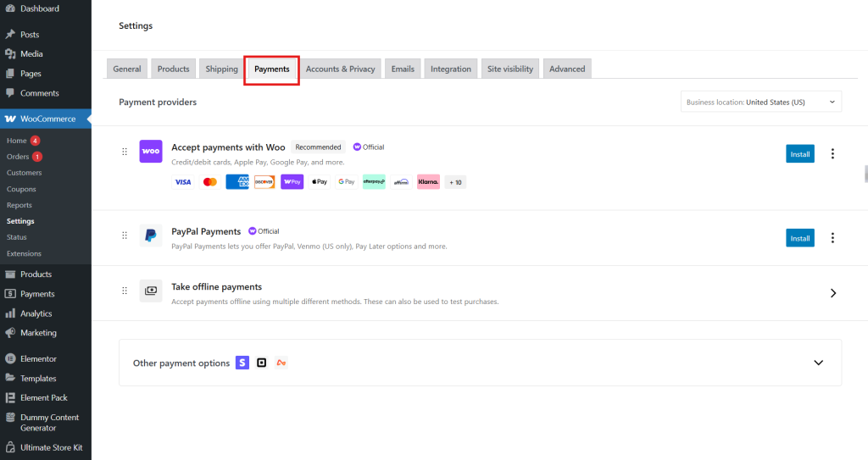Click the Recommended badge
This screenshot has width=868, height=460.
(x=319, y=147)
